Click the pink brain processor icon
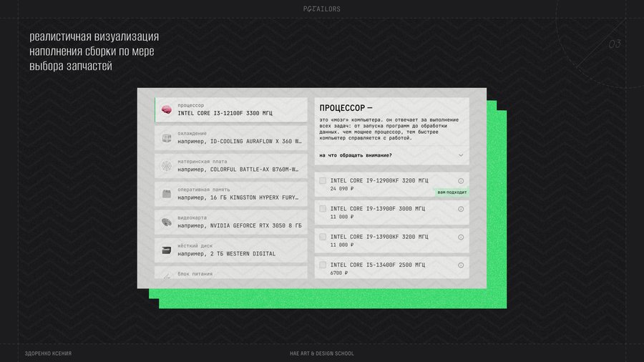This screenshot has width=644, height=362. pos(166,109)
